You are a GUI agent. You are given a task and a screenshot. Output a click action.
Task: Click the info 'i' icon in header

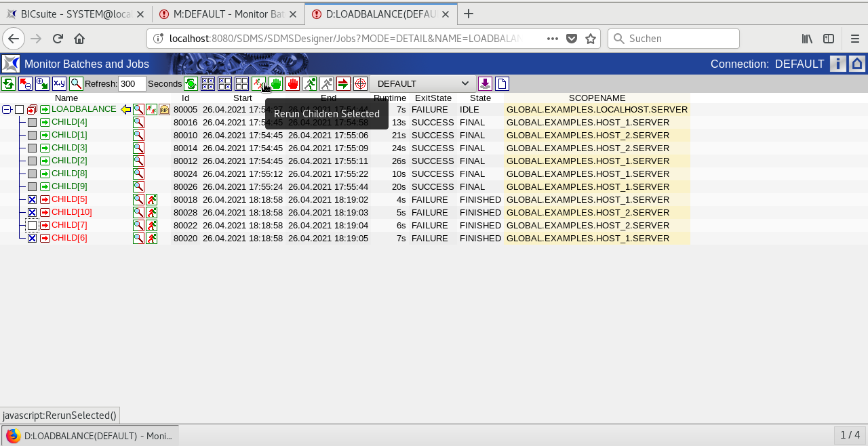(838, 64)
